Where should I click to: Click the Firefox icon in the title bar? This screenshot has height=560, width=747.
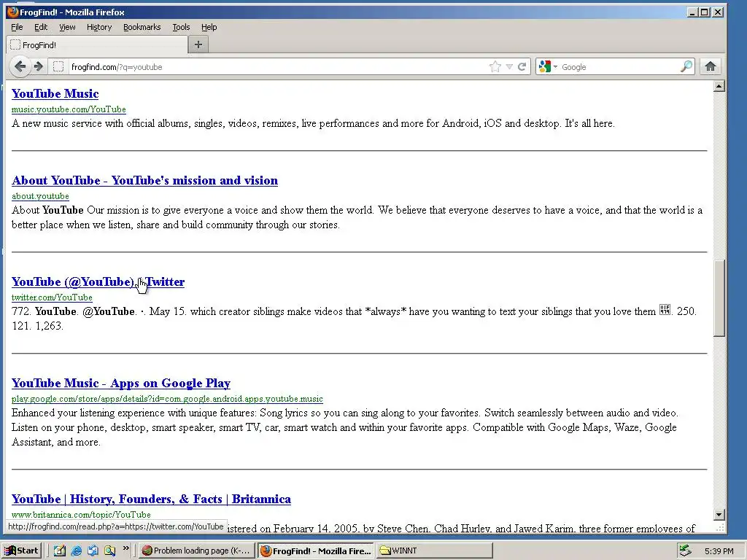[12, 12]
